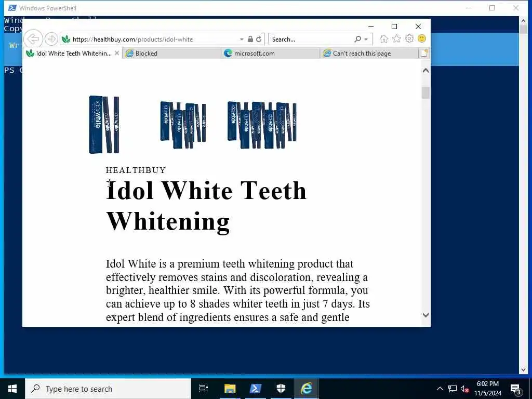The image size is (532, 399).
Task: Open Favorites star icon
Action: [396, 38]
